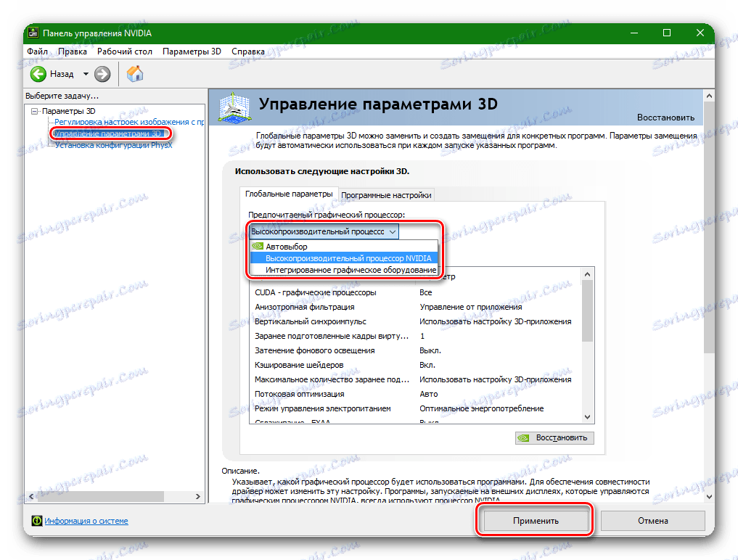Click settings list scroll down arrow

[587, 417]
